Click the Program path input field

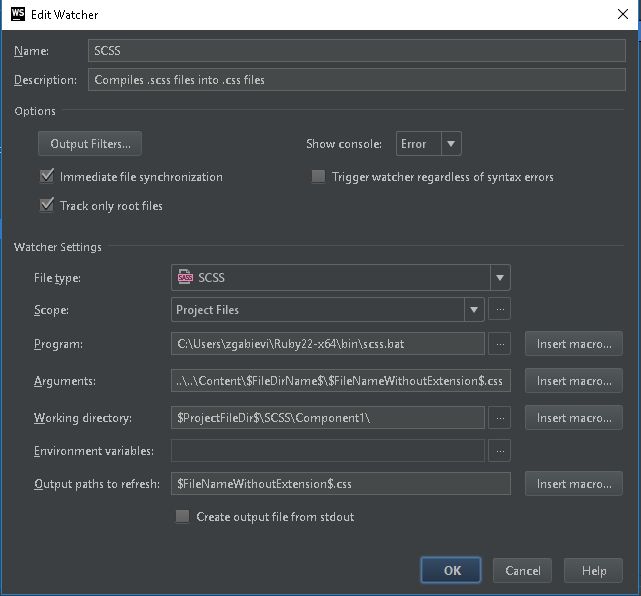[328, 344]
